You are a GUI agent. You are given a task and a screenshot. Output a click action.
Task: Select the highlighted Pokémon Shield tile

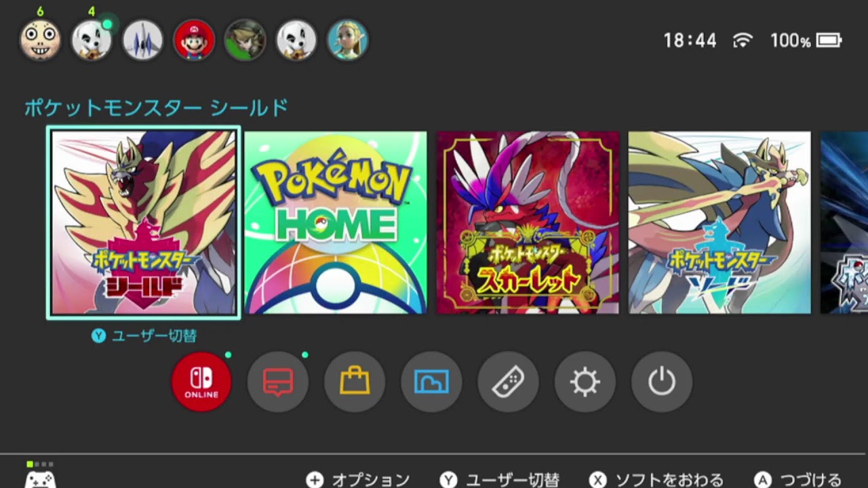[143, 222]
